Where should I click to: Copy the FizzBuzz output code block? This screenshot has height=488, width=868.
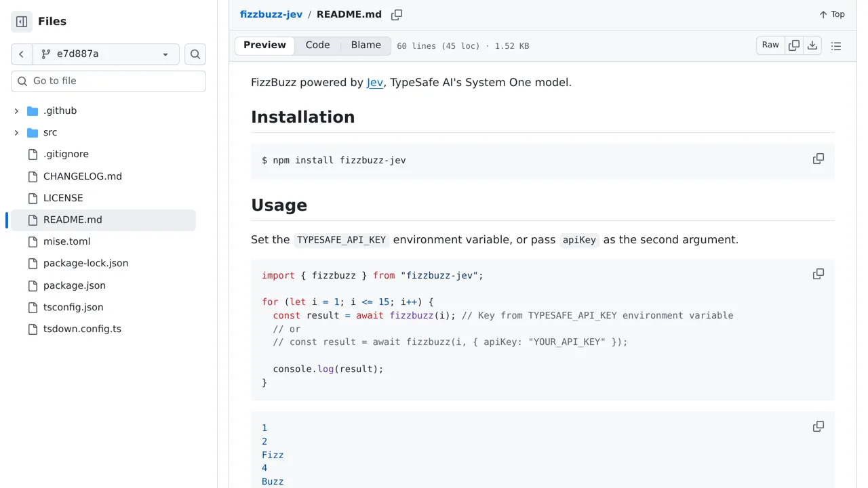click(818, 426)
